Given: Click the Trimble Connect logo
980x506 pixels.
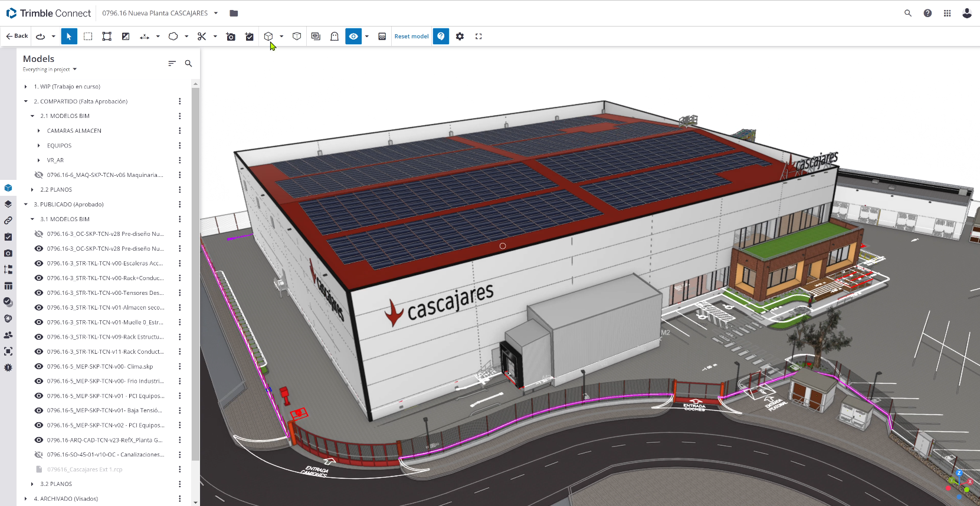Looking at the screenshot, I should [x=48, y=13].
